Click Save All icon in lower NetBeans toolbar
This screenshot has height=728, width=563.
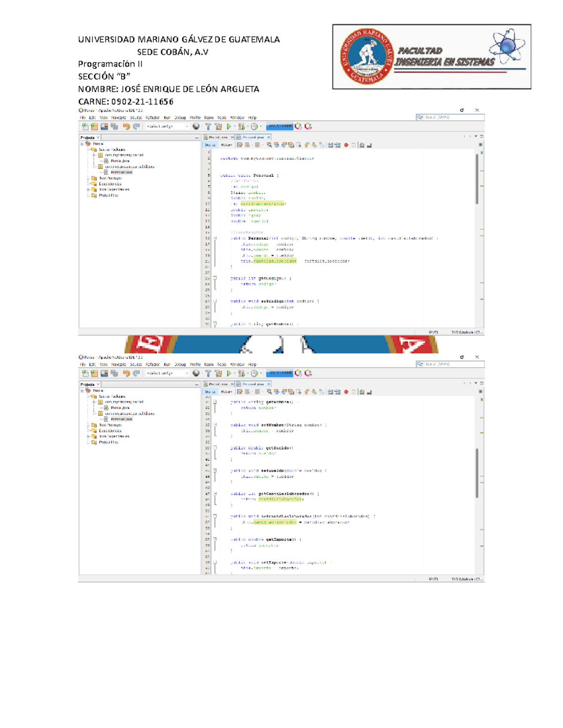(x=114, y=374)
